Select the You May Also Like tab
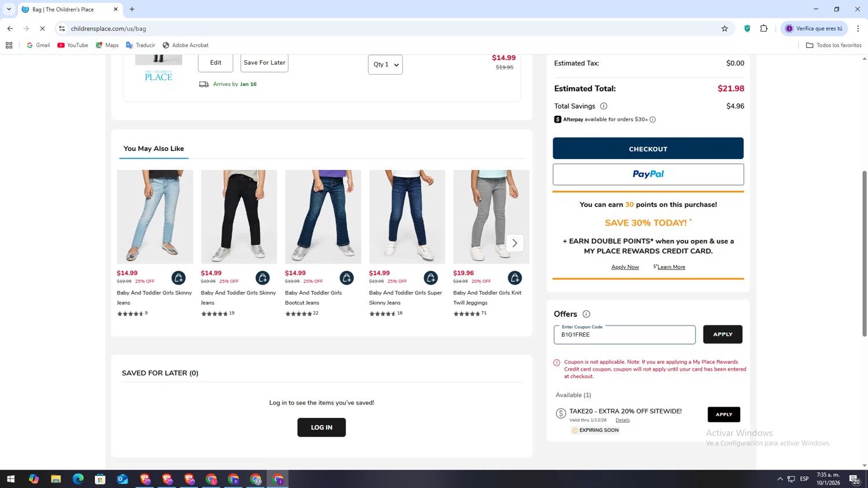The width and height of the screenshot is (868, 488). (154, 149)
